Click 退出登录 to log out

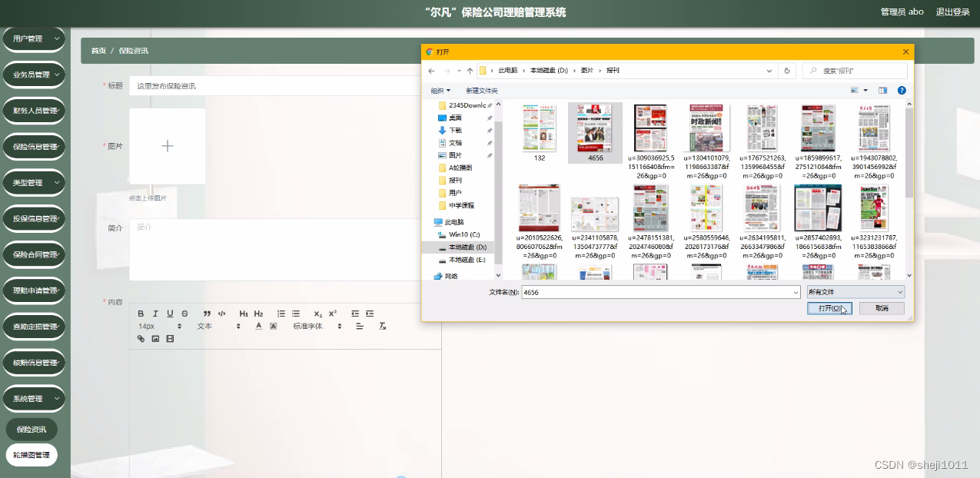[953, 12]
